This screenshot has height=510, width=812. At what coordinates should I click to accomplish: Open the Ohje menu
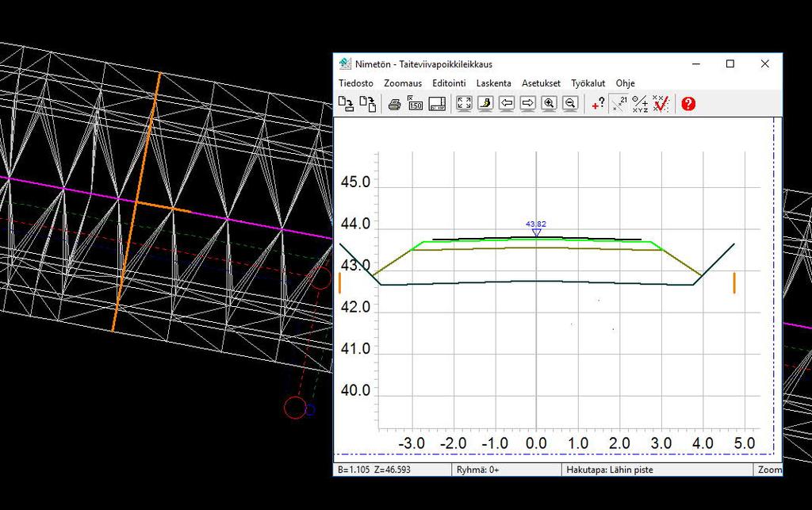(625, 82)
